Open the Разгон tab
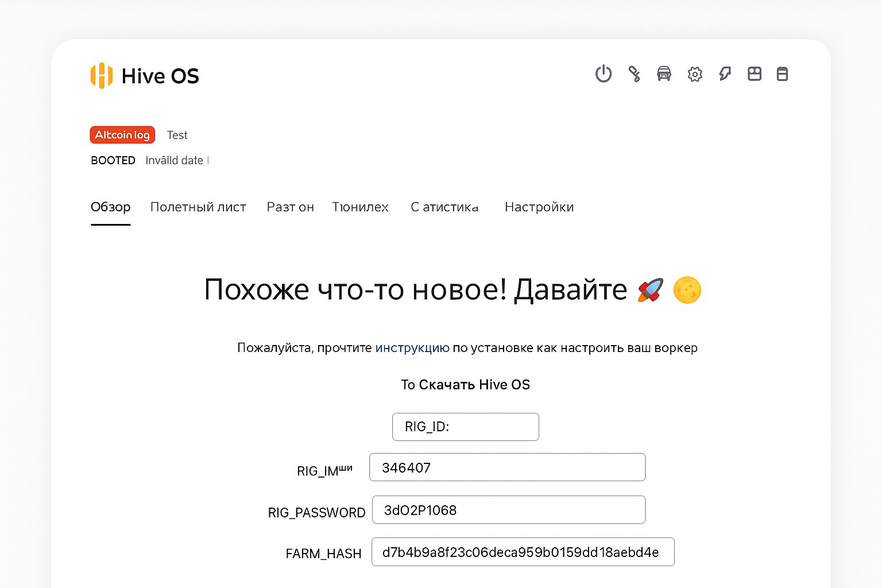Screen dimensions: 882x588 [290, 207]
